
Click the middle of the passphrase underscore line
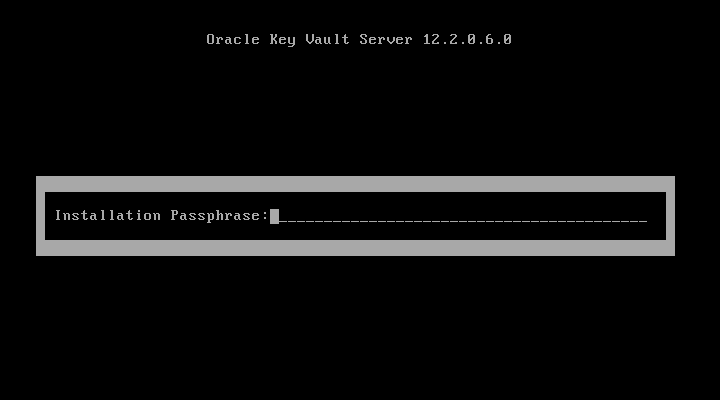point(463,221)
